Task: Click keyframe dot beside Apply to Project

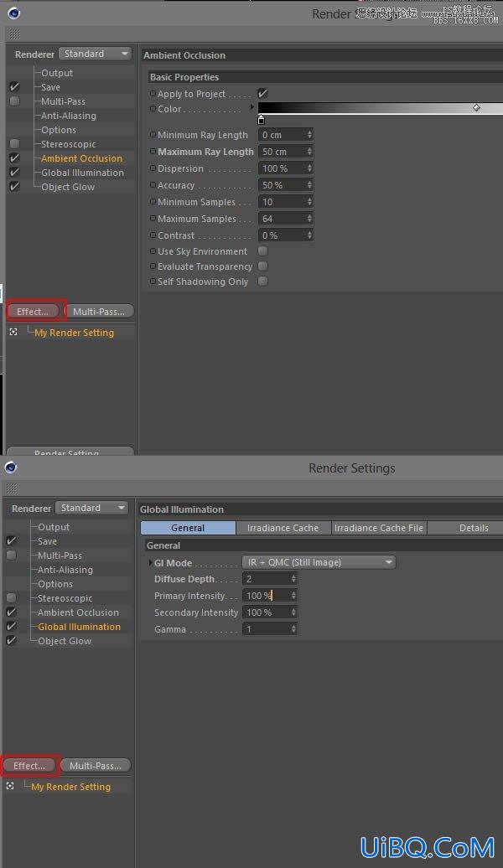Action: (153, 94)
